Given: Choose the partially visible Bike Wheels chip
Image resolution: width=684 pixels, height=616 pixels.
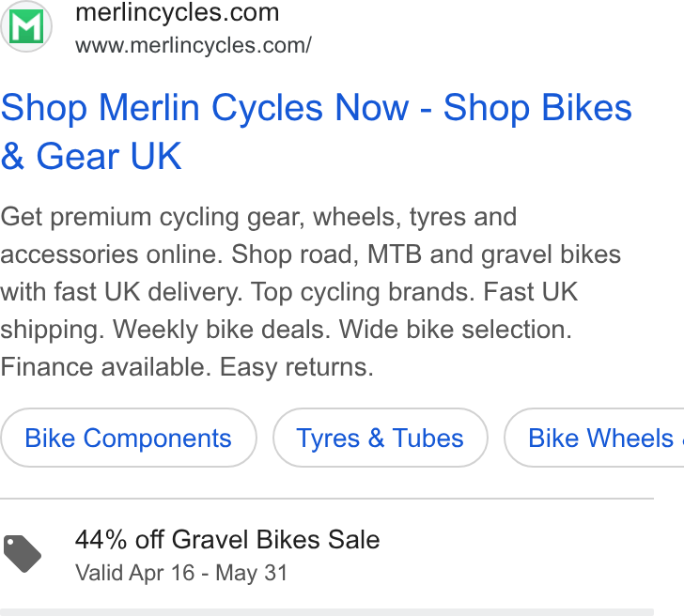Looking at the screenshot, I should pyautogui.click(x=594, y=438).
